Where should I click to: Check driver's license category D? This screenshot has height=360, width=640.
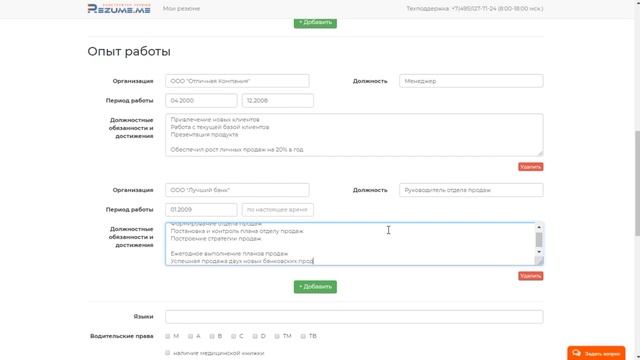coord(255,336)
